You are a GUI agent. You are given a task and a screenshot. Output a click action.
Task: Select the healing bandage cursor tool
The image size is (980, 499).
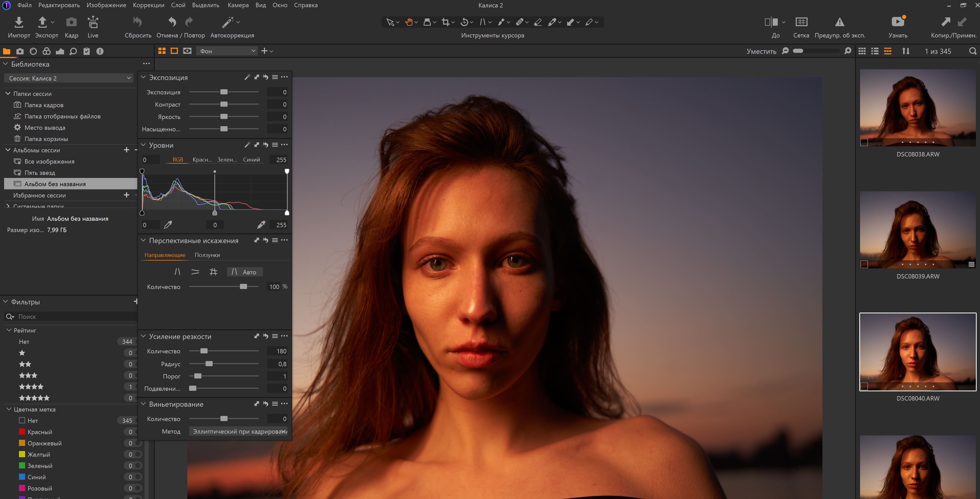point(520,22)
